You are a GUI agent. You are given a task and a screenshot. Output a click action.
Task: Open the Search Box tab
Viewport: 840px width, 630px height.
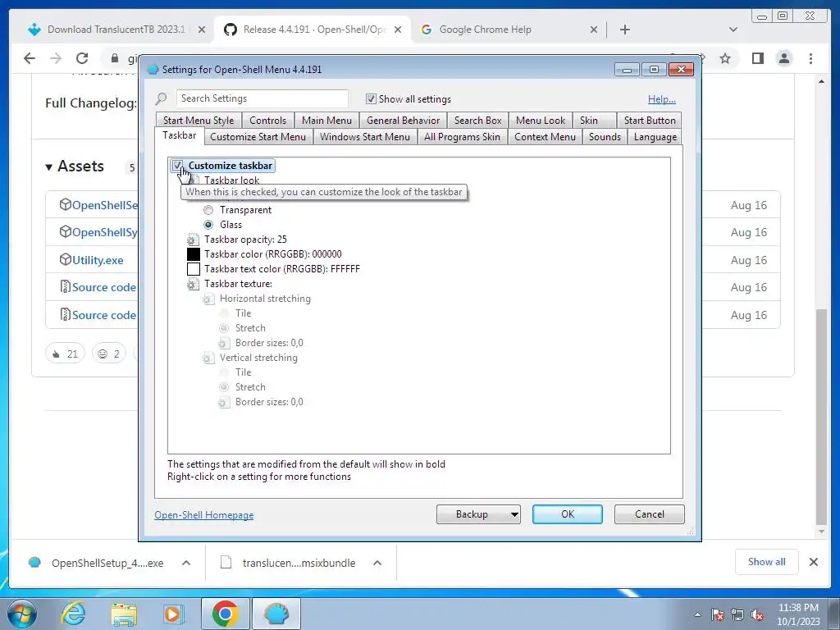[x=478, y=121]
